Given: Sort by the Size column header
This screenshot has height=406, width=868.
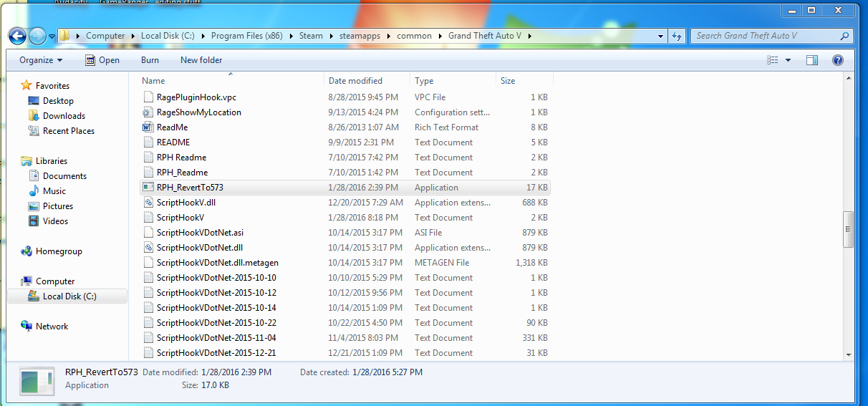Looking at the screenshot, I should pos(524,80).
